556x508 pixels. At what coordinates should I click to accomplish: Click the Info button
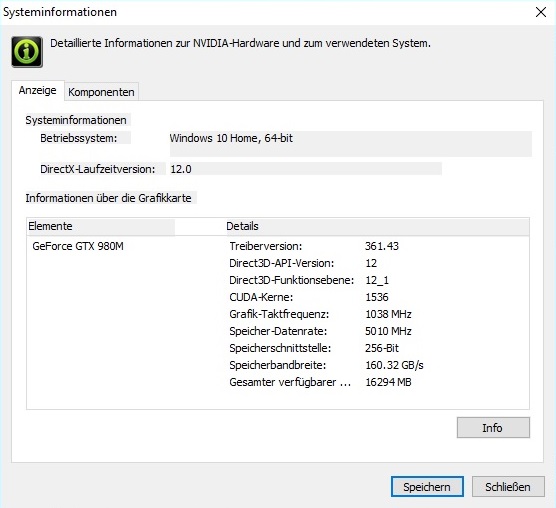coord(493,428)
